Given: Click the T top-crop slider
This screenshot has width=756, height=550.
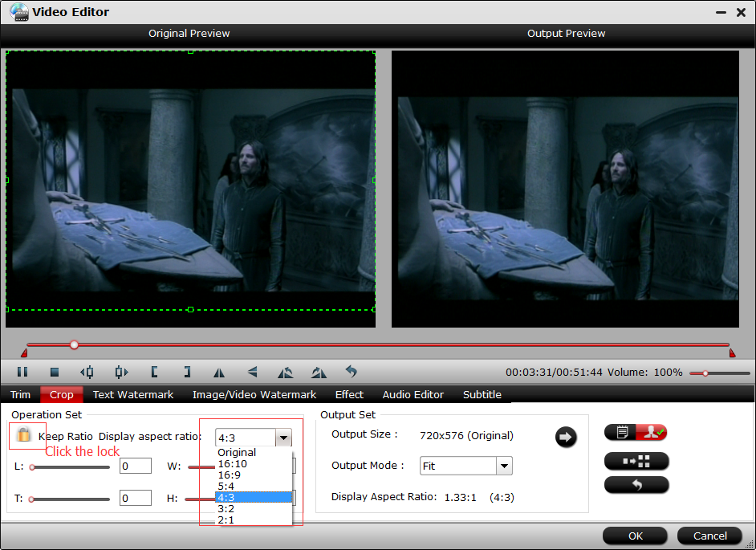Looking at the screenshot, I should pos(70,499).
